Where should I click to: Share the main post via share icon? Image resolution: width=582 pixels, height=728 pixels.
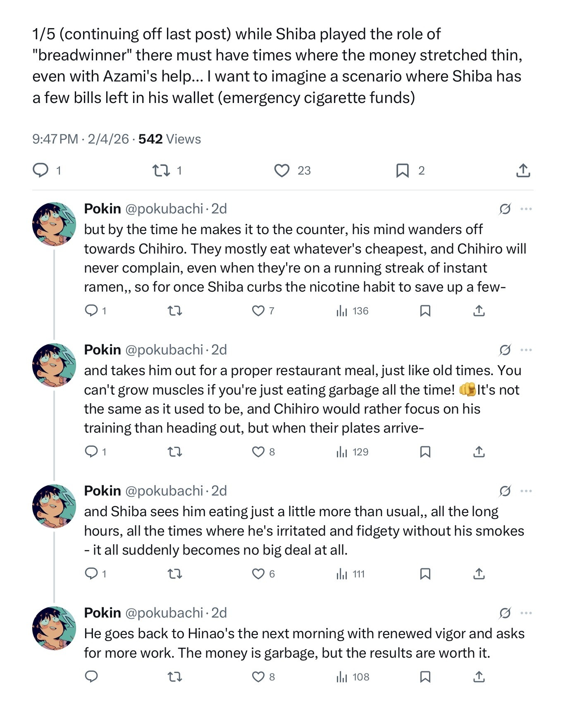click(523, 170)
